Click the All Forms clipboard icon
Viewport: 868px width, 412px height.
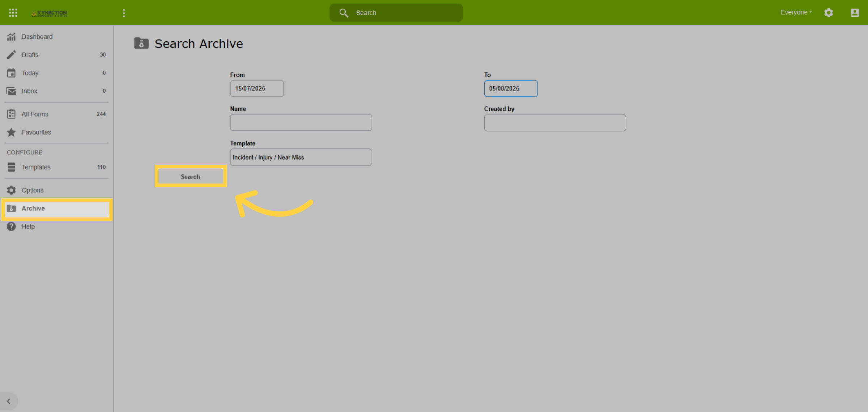pyautogui.click(x=11, y=114)
